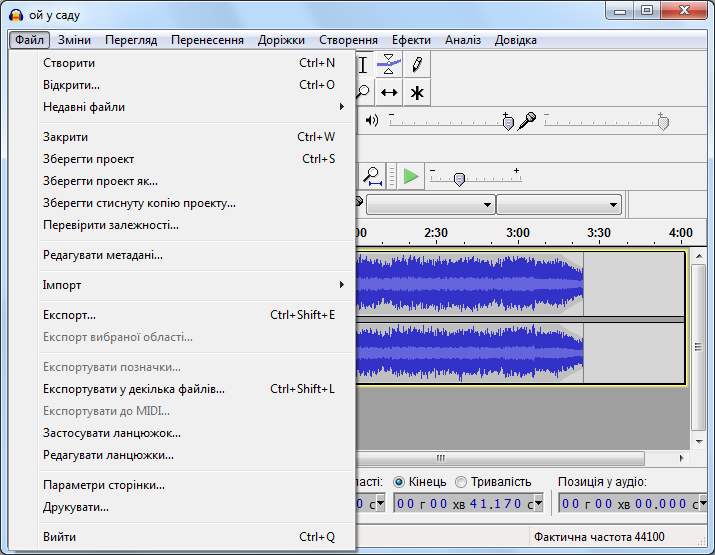Viewport: 715px width, 555px height.
Task: Open the second device combo box
Action: pos(559,205)
